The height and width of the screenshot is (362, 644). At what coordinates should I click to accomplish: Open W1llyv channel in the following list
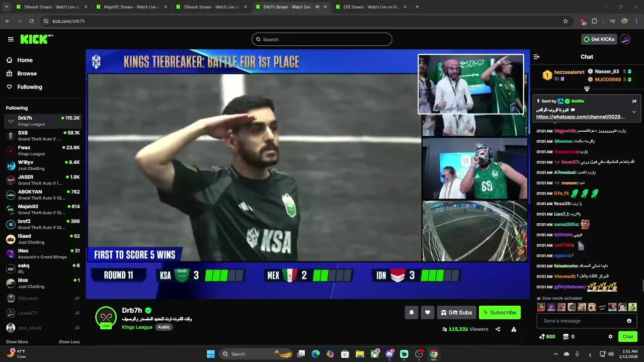pyautogui.click(x=43, y=165)
